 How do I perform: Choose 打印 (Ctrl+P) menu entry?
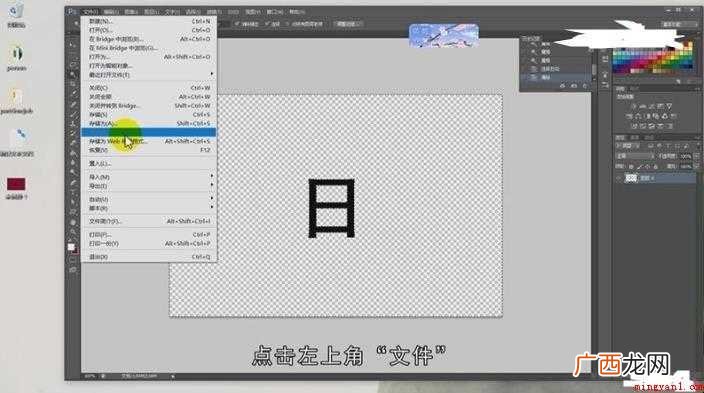coord(149,234)
